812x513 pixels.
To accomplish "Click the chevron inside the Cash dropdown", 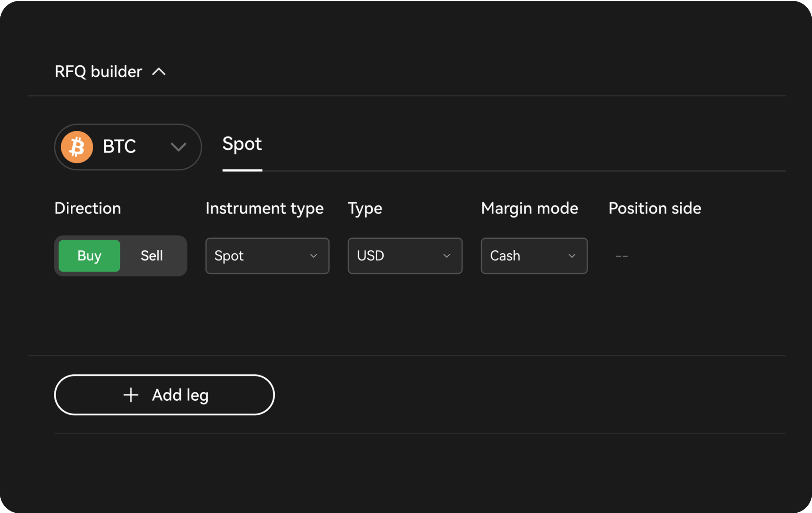I will (x=573, y=256).
